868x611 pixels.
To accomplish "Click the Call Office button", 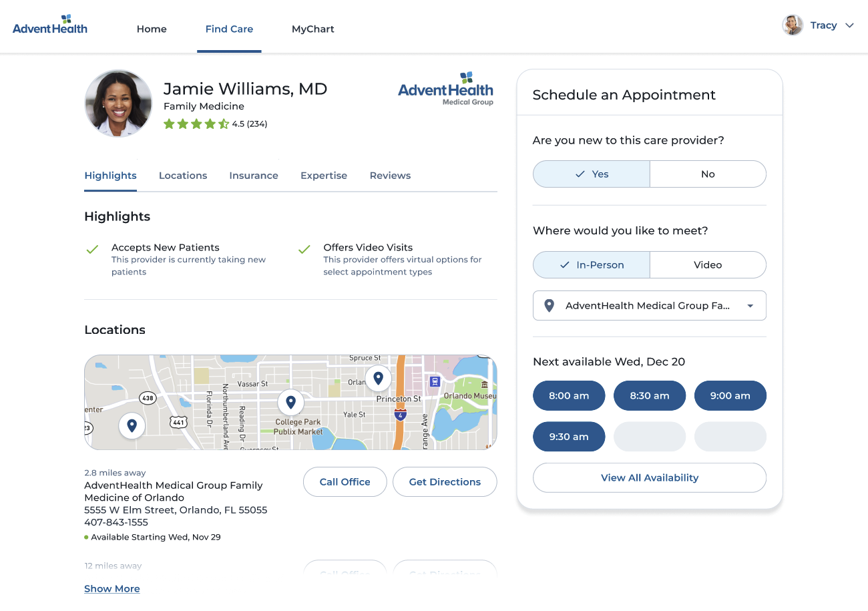I will click(345, 482).
